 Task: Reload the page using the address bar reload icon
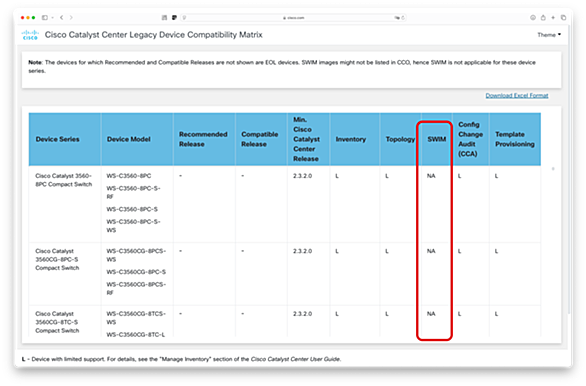403,18
